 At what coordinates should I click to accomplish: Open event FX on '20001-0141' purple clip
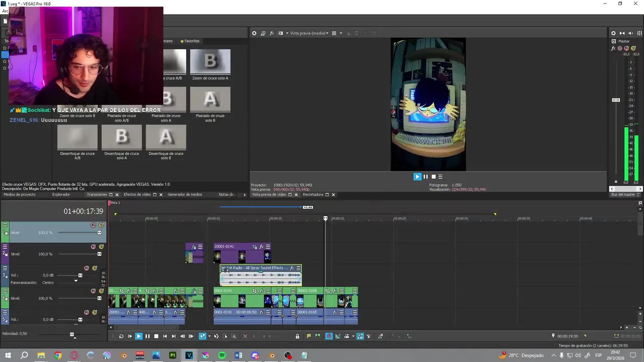tap(261, 247)
